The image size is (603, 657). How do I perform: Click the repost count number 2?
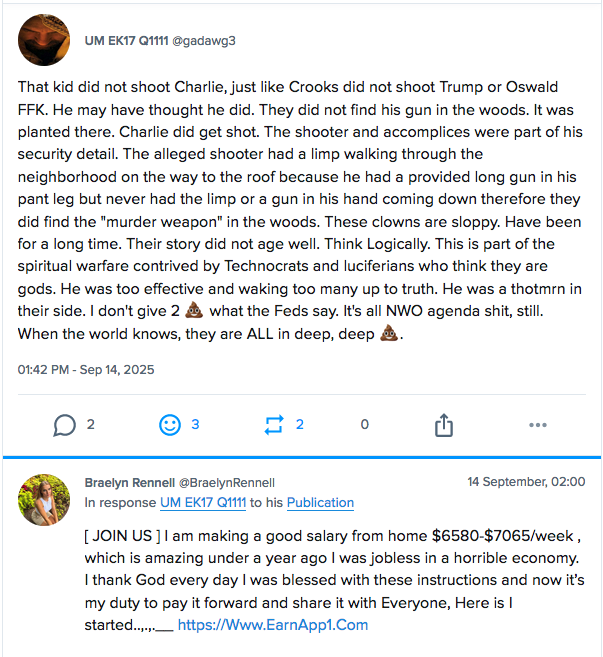point(300,425)
